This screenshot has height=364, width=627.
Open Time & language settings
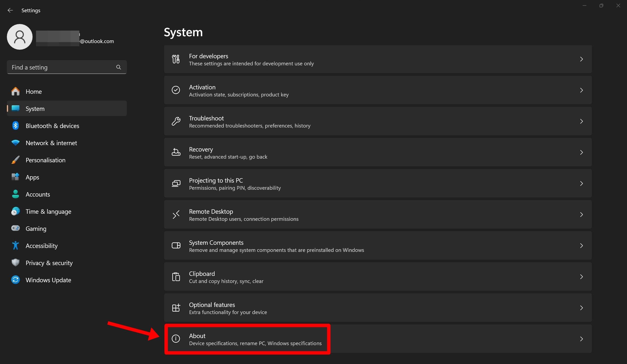tap(48, 211)
